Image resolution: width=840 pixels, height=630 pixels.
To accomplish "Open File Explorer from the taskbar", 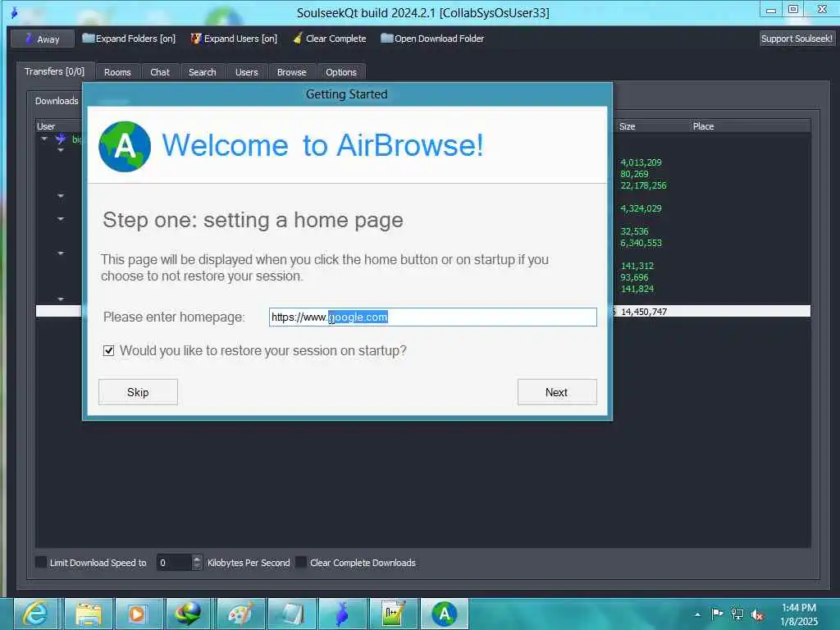I will tap(89, 614).
